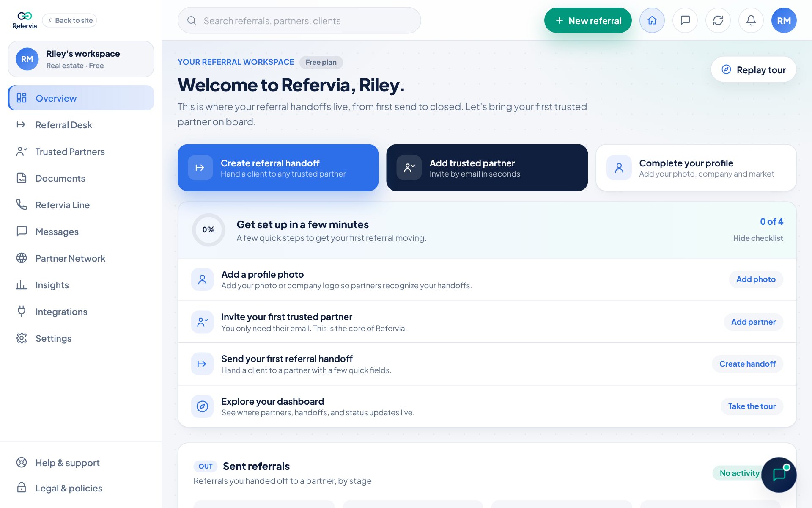Click the Add trusted partner card icon
The height and width of the screenshot is (508, 812).
409,168
